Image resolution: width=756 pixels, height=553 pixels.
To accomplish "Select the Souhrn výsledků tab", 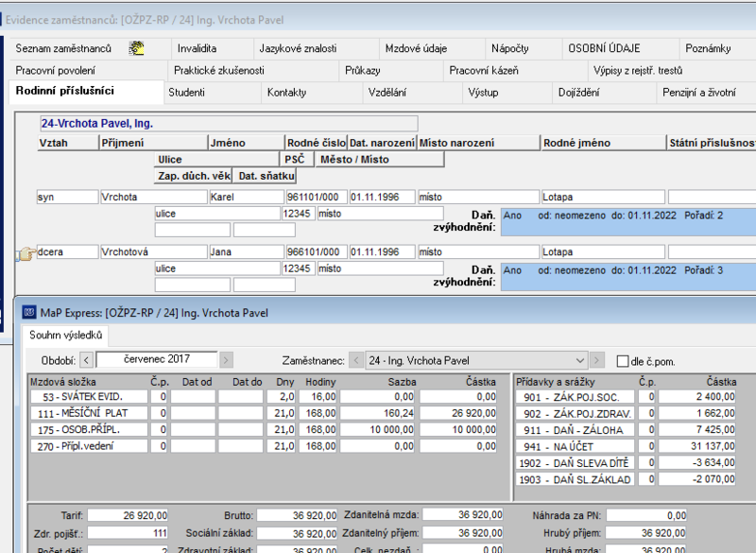I will (x=65, y=335).
